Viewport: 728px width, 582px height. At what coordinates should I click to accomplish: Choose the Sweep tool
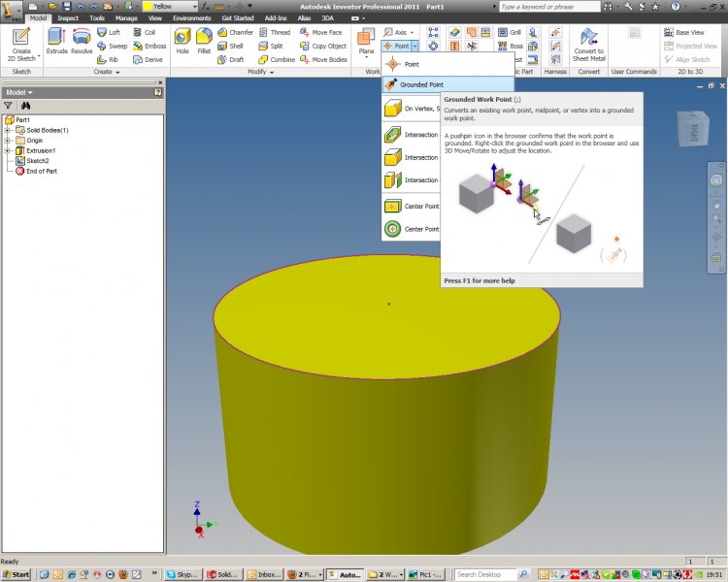coord(112,46)
